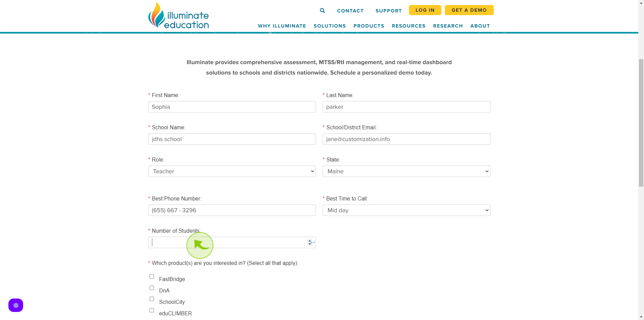The image size is (644, 320).
Task: Click the page vertical scrollbar thumb
Action: pyautogui.click(x=641, y=123)
